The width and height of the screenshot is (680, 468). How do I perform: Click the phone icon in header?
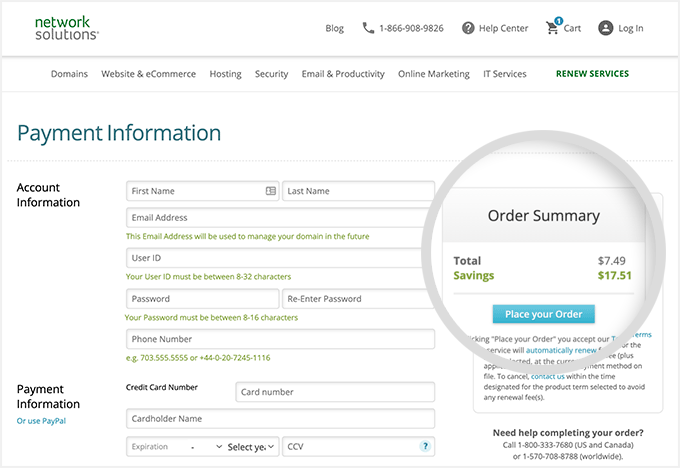tap(368, 28)
